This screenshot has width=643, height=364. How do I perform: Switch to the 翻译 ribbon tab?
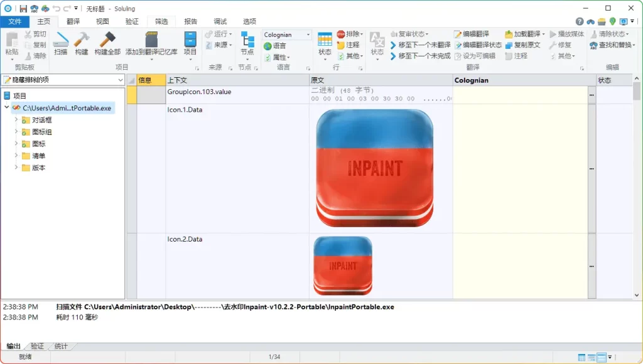(73, 21)
